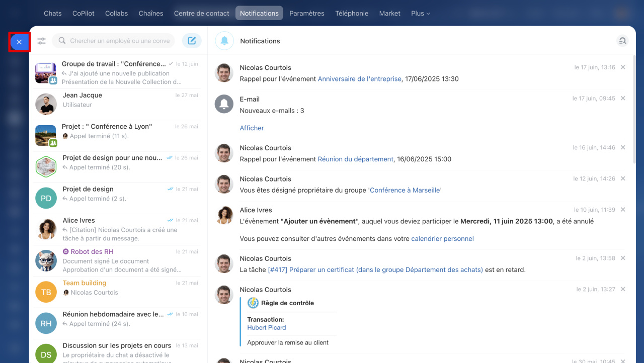
Task: Open the Chats tab
Action: [x=53, y=13]
